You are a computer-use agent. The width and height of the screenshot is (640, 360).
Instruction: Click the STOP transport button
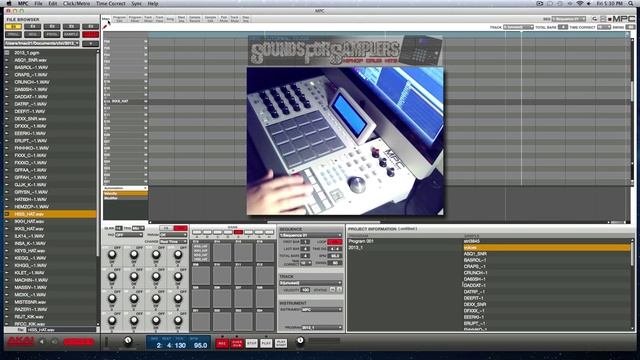(251, 344)
